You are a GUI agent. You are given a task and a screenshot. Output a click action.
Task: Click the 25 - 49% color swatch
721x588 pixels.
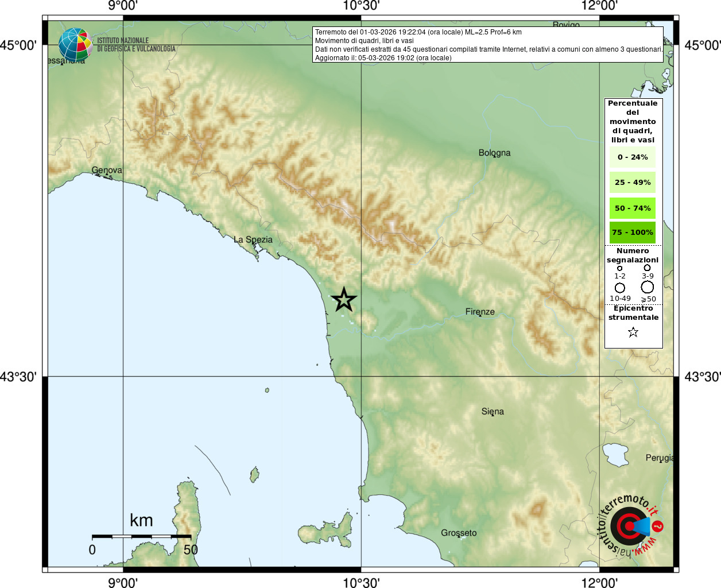633,182
